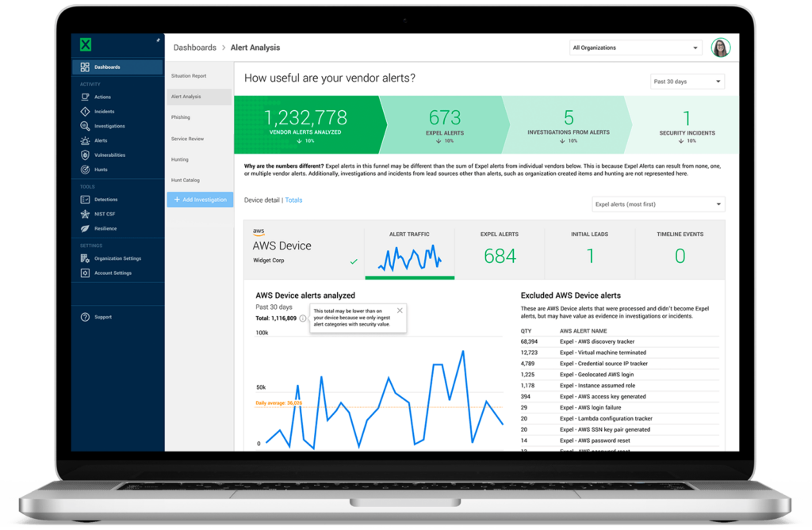Click the info icon beside Total 1,116,809
Viewport: 812px width, 530px height.
click(302, 318)
